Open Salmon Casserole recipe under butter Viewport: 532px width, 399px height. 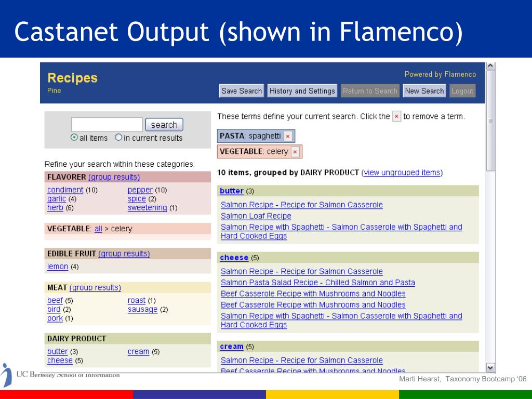pos(302,205)
